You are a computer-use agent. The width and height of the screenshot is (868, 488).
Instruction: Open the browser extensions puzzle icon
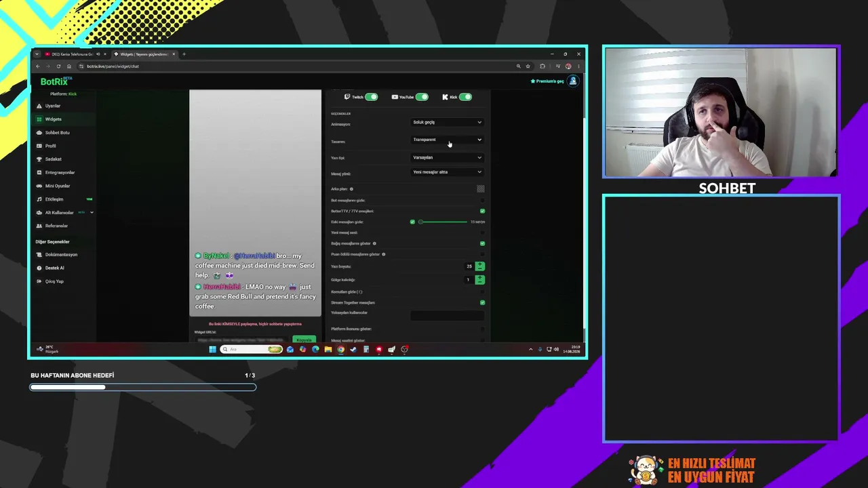542,66
